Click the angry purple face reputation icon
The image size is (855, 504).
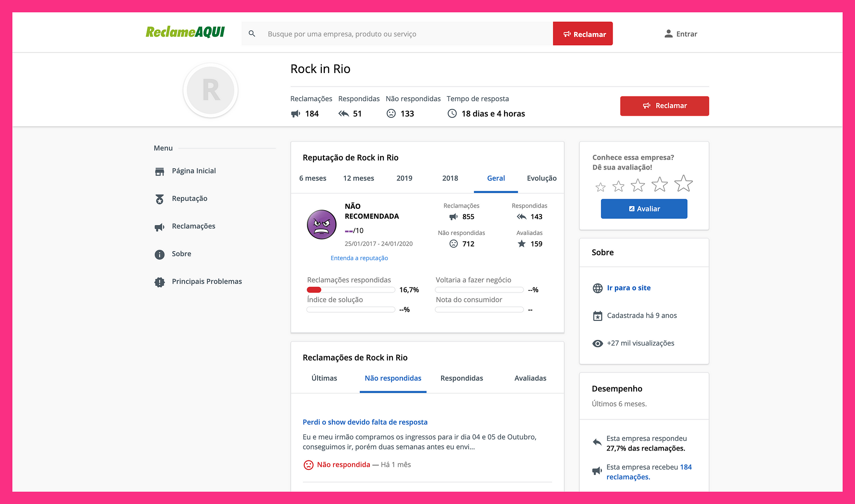[321, 224]
